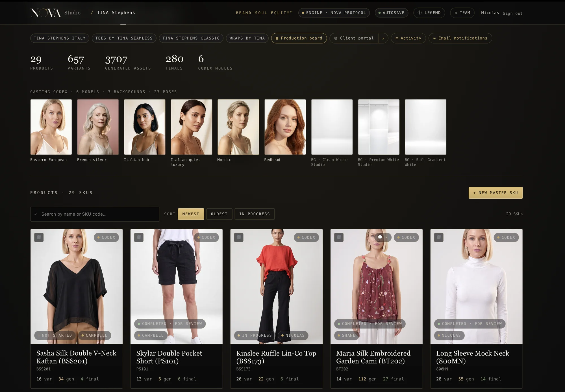Image resolution: width=565 pixels, height=392 pixels.
Task: Click trash icon on Long Sleeve Mock Neck
Action: click(x=439, y=237)
